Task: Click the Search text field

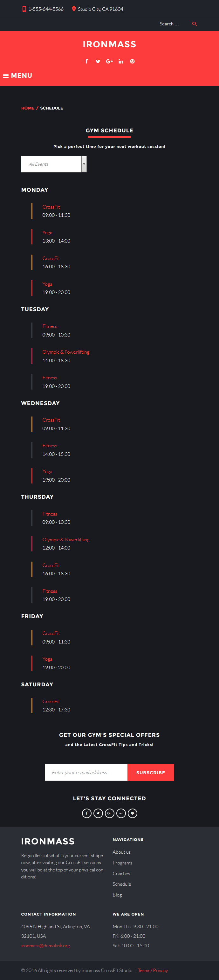Action: 173,24
